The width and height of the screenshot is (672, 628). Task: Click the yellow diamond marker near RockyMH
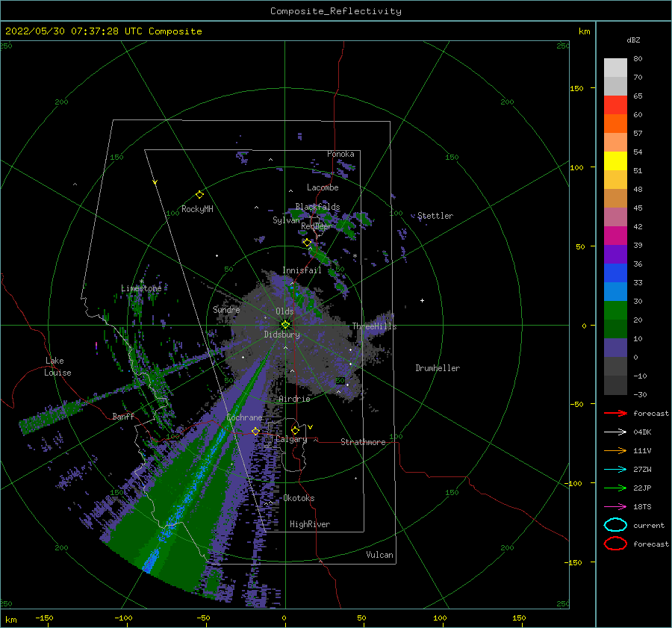[199, 195]
